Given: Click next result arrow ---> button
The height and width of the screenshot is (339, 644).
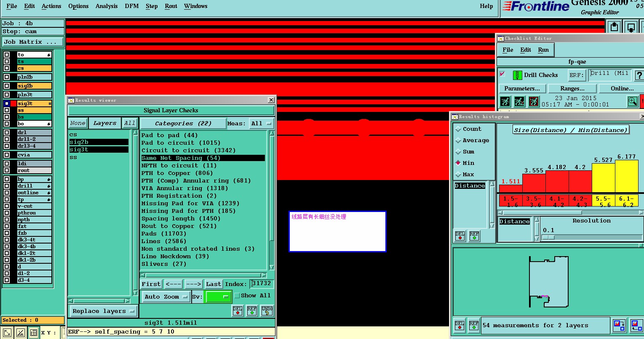Looking at the screenshot, I should [193, 284].
